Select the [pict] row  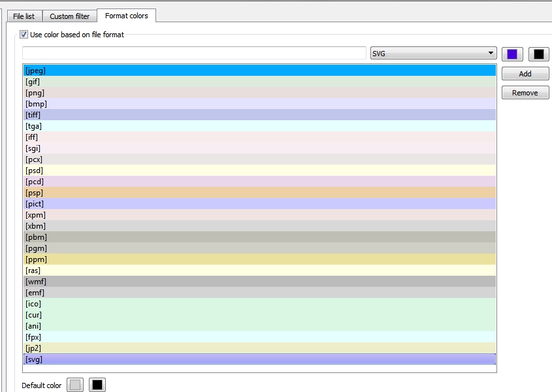(259, 204)
